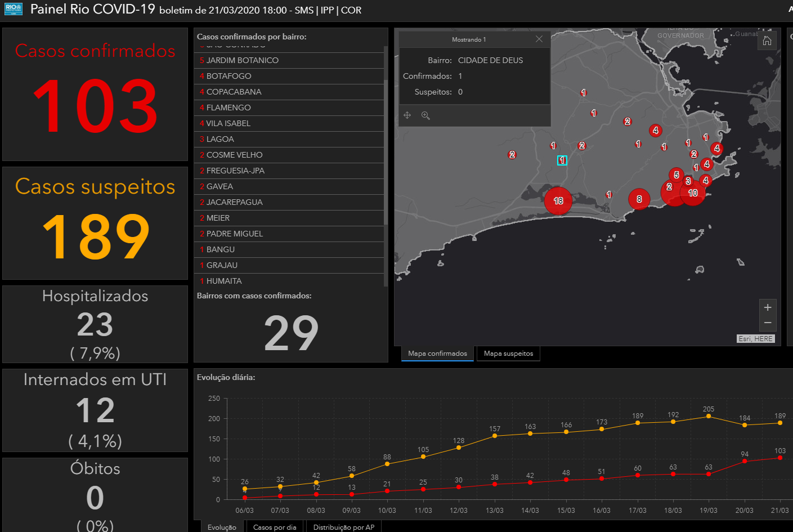Open the Distribuição por AP tab
The width and height of the screenshot is (793, 532).
(x=343, y=527)
